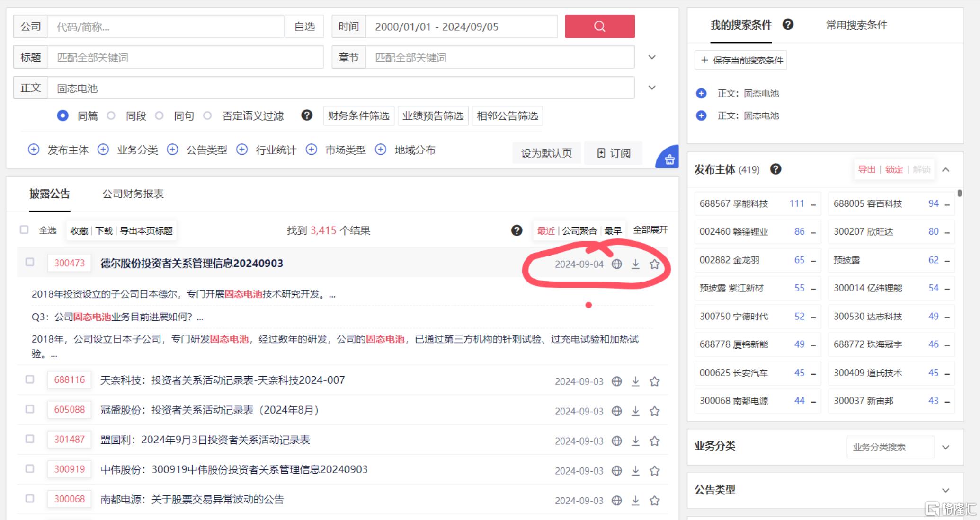Star the 中伟股份 announcement
This screenshot has width=980, height=520.
654,471
